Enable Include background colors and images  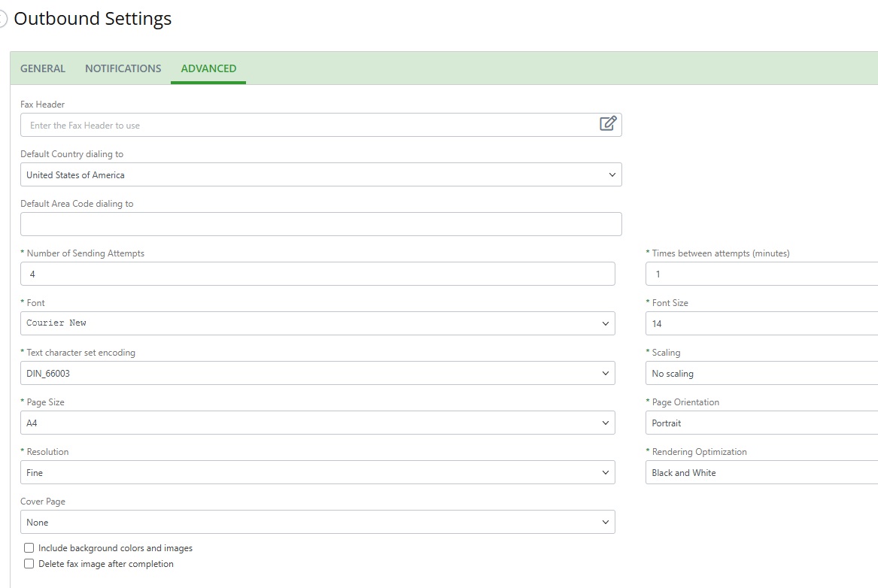(x=29, y=547)
